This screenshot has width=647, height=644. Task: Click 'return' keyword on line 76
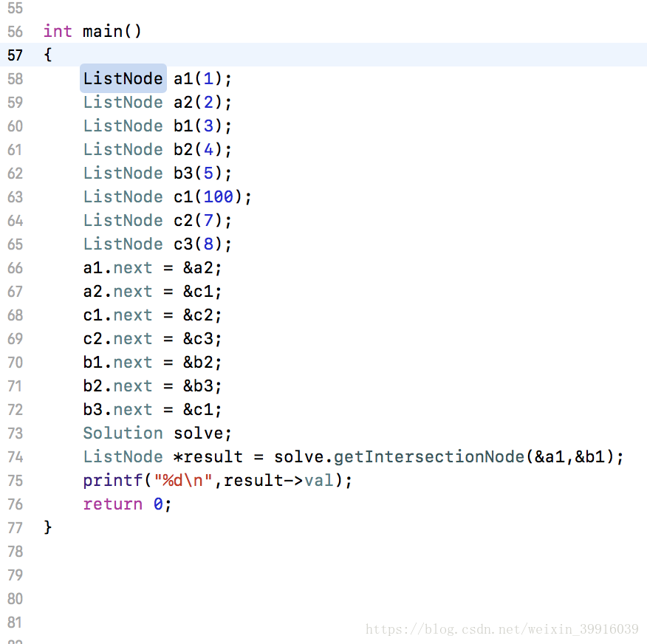pyautogui.click(x=113, y=504)
